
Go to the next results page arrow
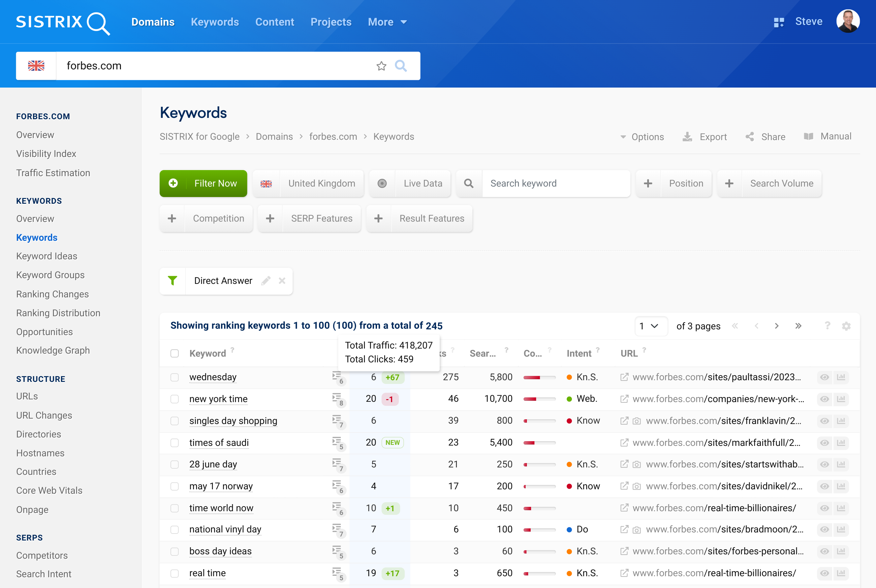point(777,326)
